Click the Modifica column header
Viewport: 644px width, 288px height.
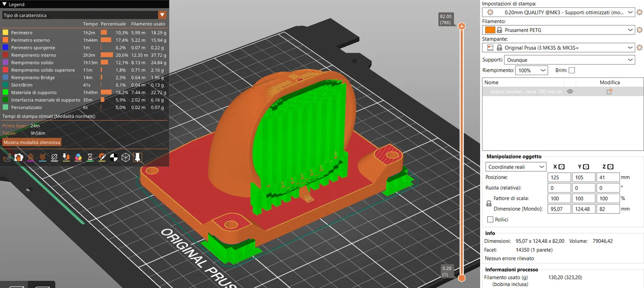tap(609, 82)
